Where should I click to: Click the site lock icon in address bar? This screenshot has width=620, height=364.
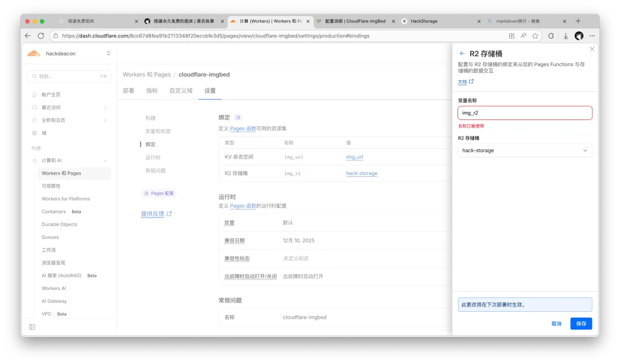(56, 36)
